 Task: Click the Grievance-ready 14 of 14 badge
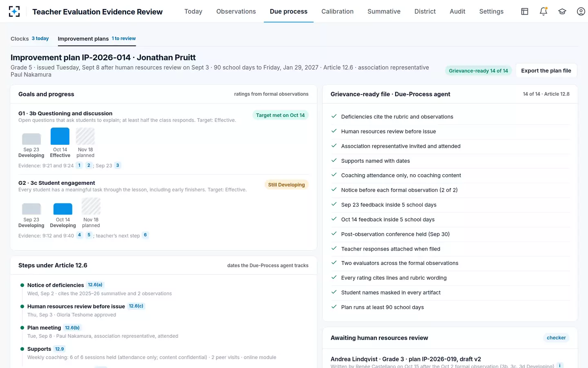[x=478, y=71]
